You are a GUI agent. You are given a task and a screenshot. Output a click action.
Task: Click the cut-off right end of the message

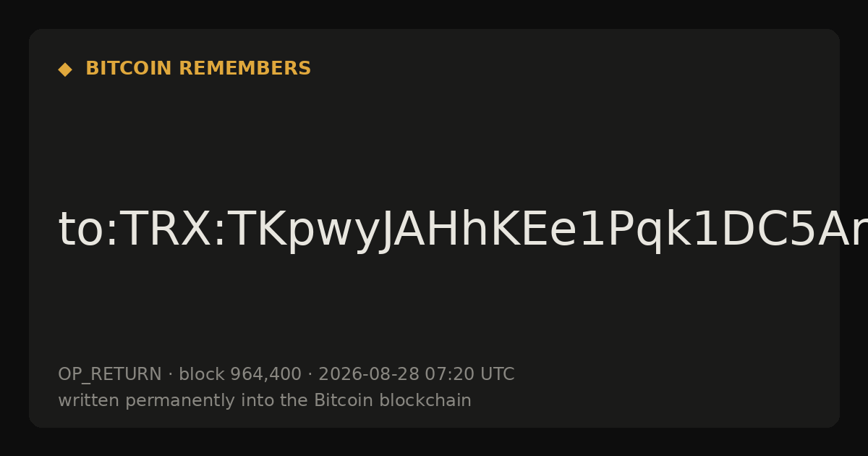(x=854, y=232)
